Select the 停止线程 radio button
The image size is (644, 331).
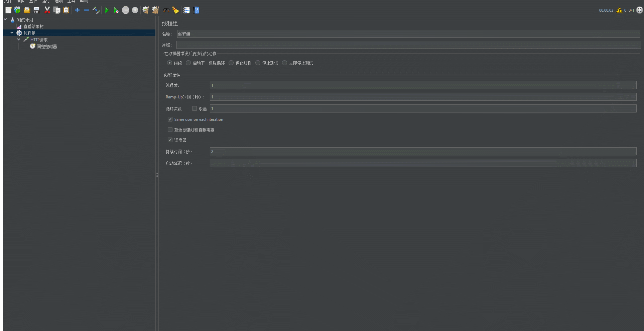coord(231,63)
